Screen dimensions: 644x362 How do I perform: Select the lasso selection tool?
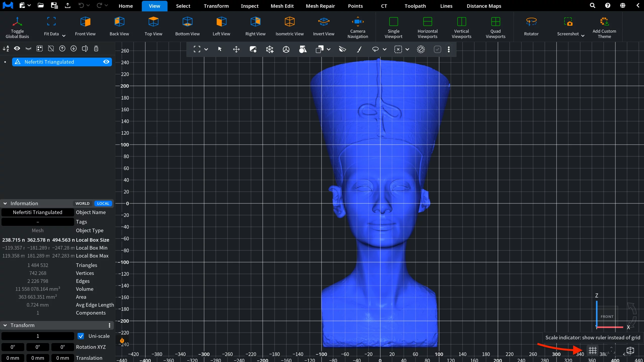[375, 49]
